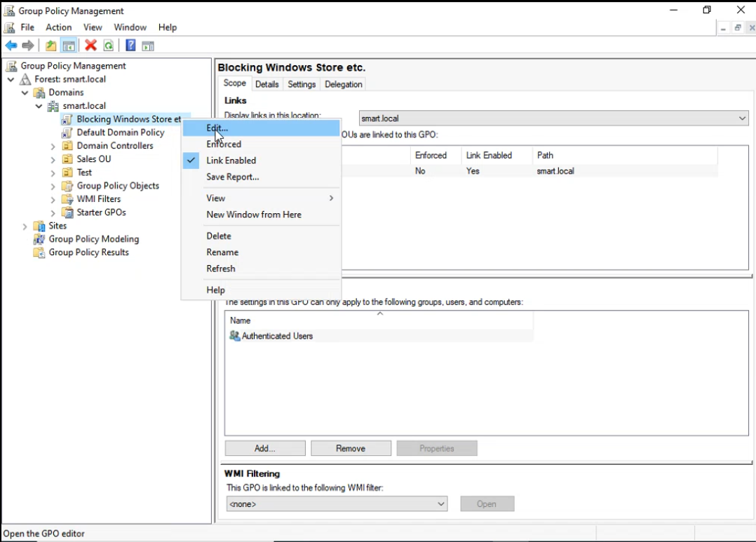Toggle the Show/Hide Console Tree icon
This screenshot has height=542, width=756.
[x=69, y=46]
